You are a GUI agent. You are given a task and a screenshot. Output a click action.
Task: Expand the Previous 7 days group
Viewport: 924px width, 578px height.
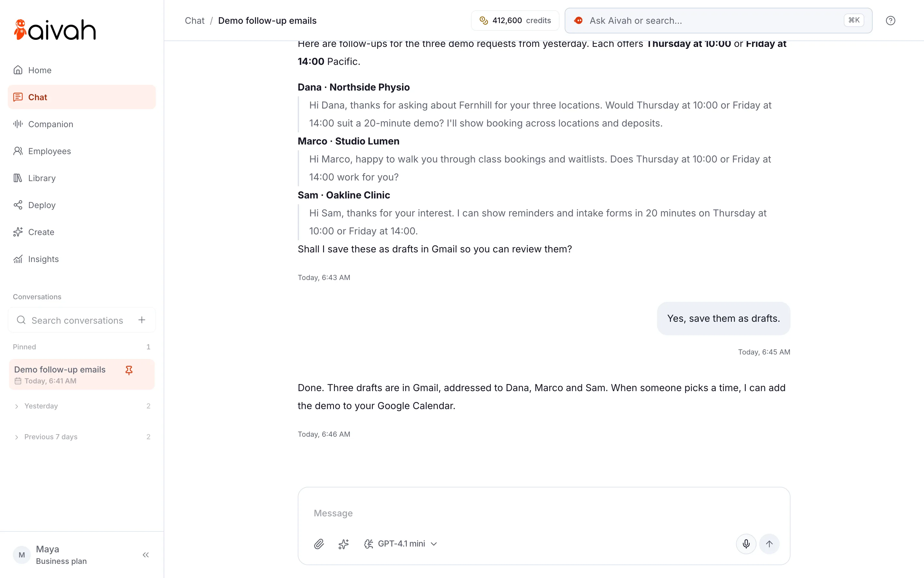coord(82,437)
